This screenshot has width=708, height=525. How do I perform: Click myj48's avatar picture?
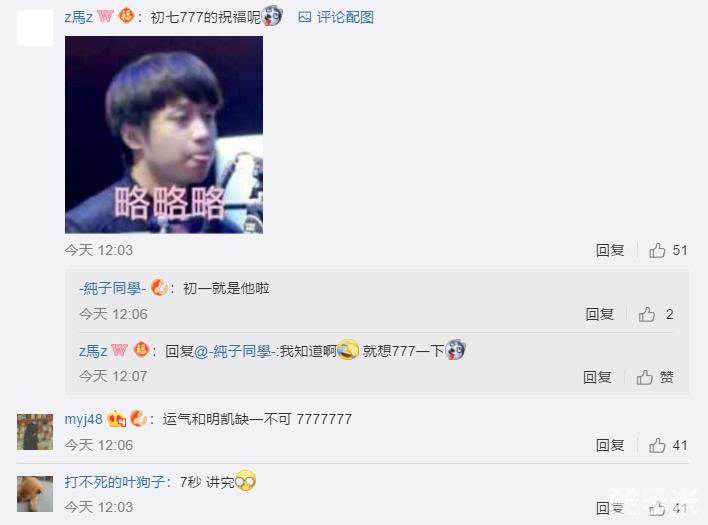pos(35,432)
